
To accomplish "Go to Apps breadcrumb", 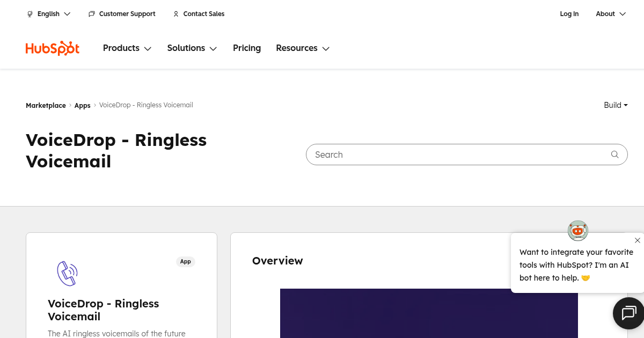I will (83, 106).
